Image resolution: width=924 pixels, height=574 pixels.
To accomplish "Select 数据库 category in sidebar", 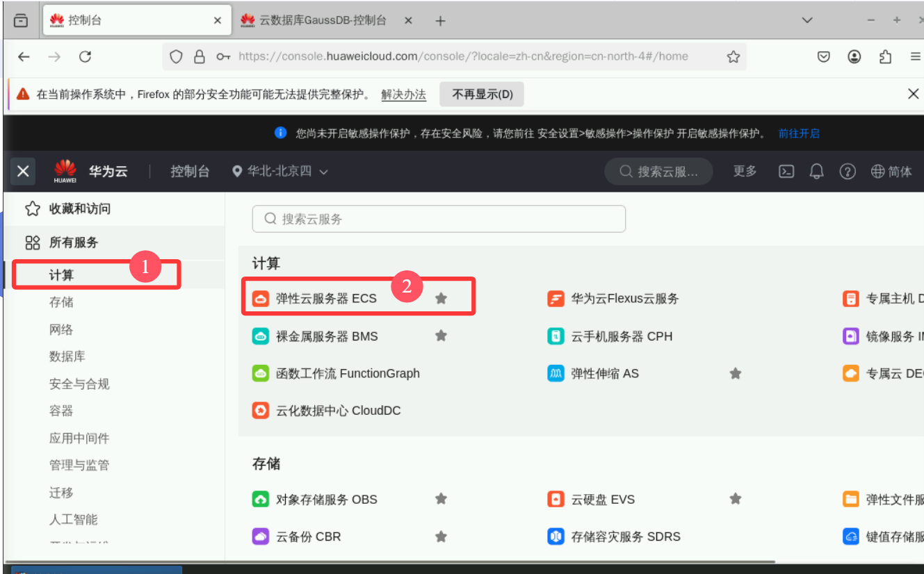I will pyautogui.click(x=67, y=356).
